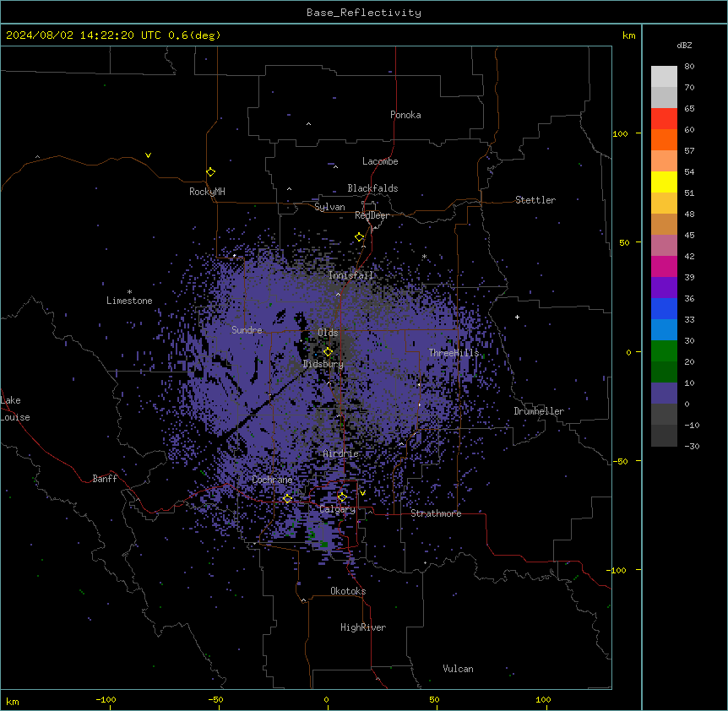Click the Blackfalds city label

coord(372,188)
